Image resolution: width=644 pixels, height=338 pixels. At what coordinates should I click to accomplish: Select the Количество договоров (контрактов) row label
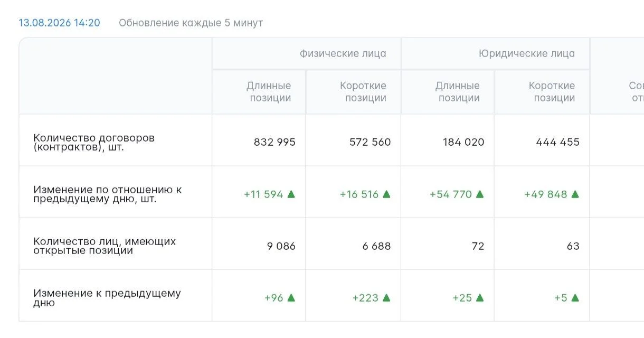[x=94, y=142]
